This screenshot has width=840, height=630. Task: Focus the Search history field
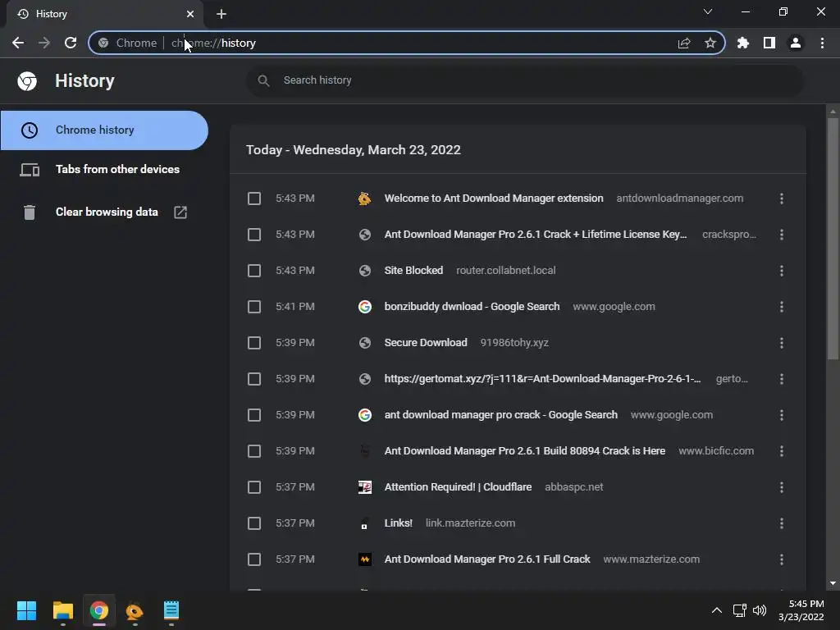coord(525,80)
